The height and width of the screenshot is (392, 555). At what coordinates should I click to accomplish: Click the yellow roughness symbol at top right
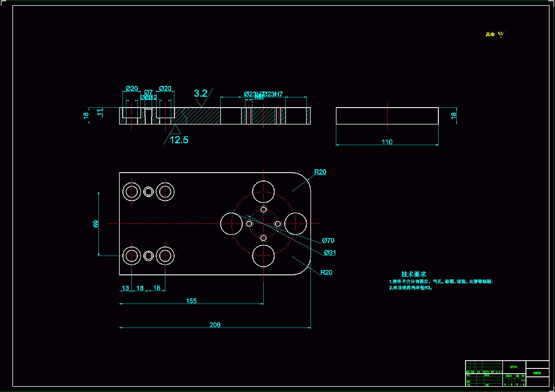click(501, 34)
